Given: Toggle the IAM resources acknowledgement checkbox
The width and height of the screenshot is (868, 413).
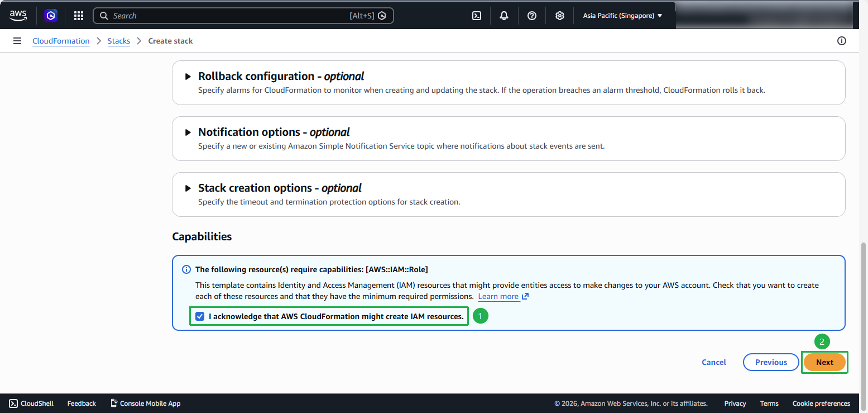Looking at the screenshot, I should point(200,316).
